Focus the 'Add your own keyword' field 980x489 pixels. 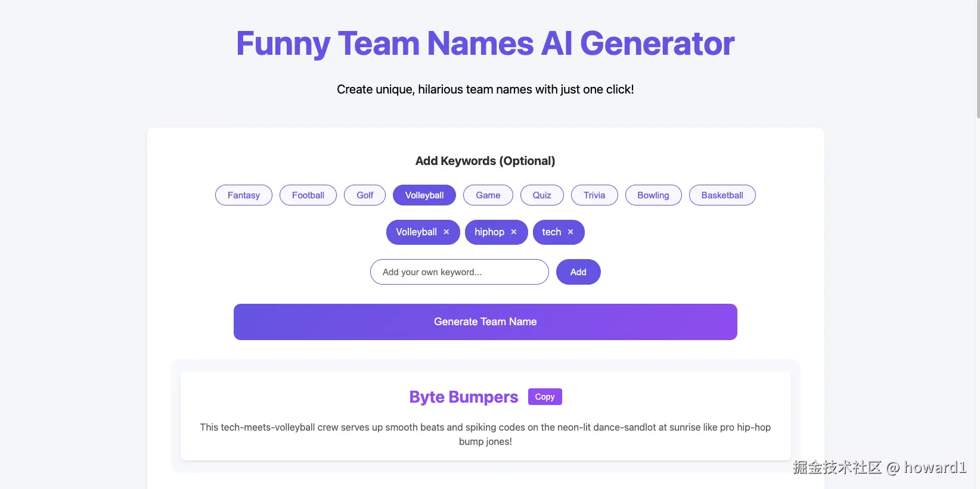[460, 272]
